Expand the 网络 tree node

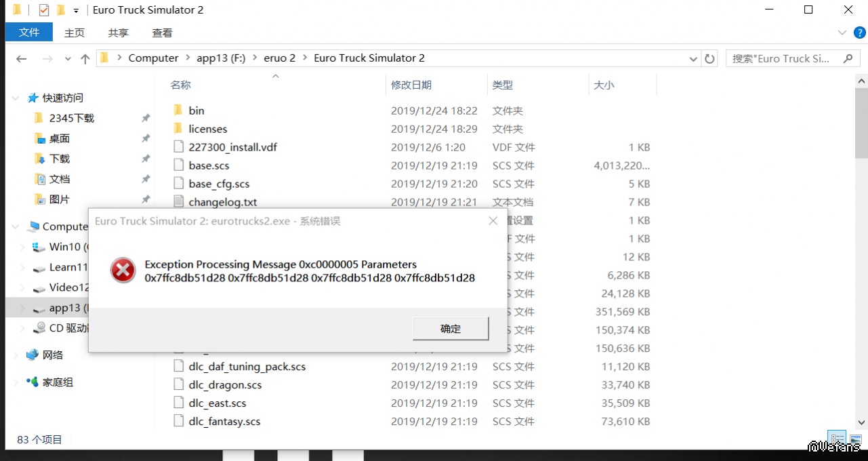coord(16,355)
